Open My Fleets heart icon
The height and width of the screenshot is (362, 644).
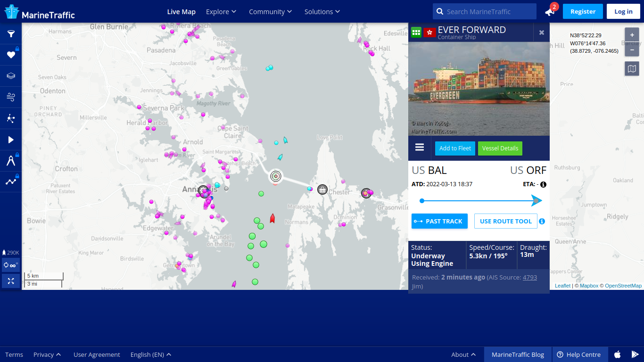click(11, 55)
